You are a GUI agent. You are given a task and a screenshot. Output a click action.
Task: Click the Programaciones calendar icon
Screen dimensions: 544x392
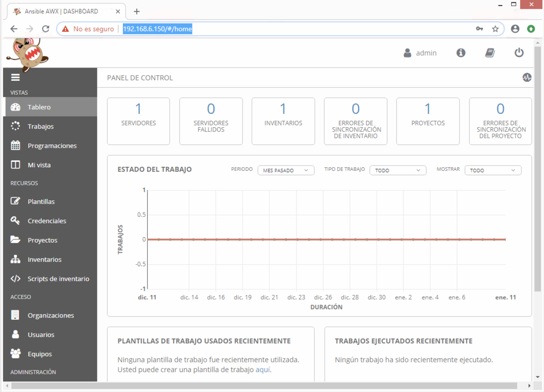coord(15,146)
